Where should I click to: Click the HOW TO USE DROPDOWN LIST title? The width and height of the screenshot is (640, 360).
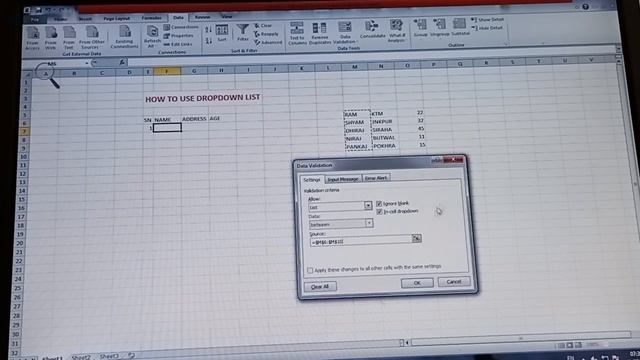[x=202, y=98]
